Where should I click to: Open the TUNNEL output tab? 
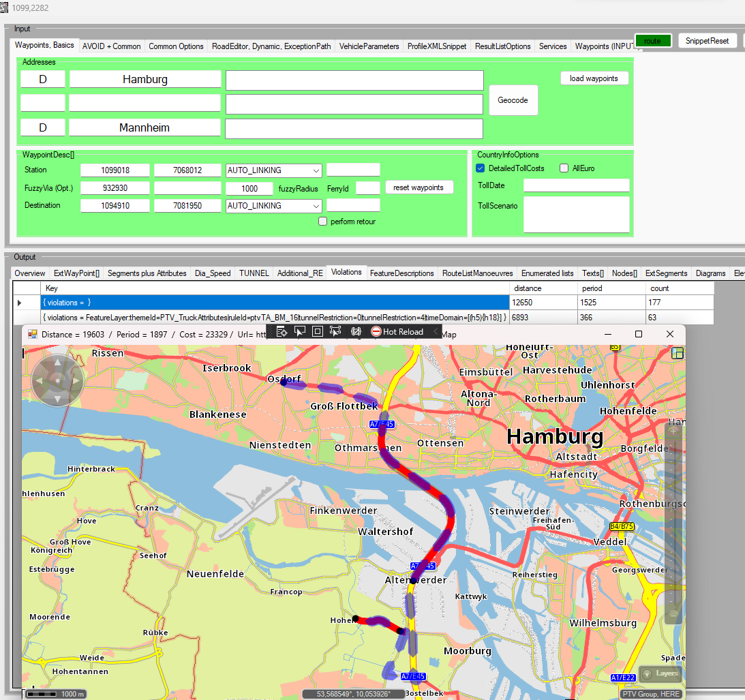pos(254,273)
